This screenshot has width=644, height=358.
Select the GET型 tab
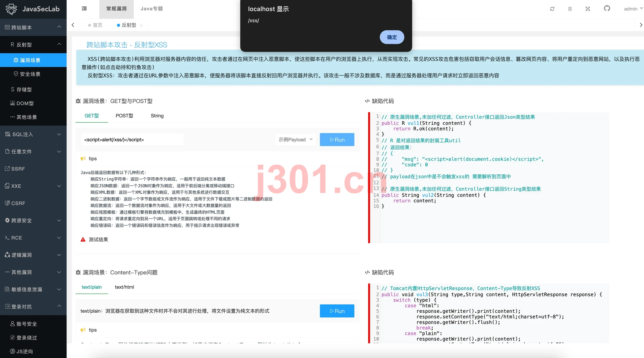92,116
